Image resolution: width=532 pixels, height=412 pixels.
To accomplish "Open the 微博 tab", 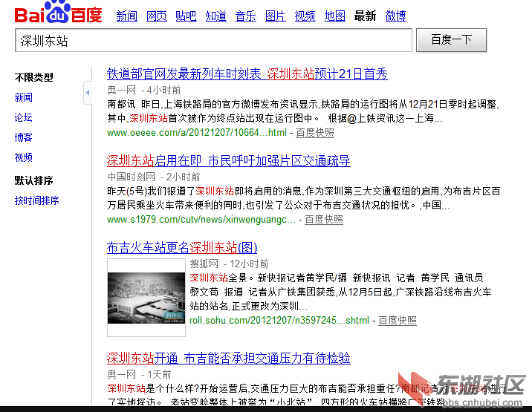I will tap(395, 16).
